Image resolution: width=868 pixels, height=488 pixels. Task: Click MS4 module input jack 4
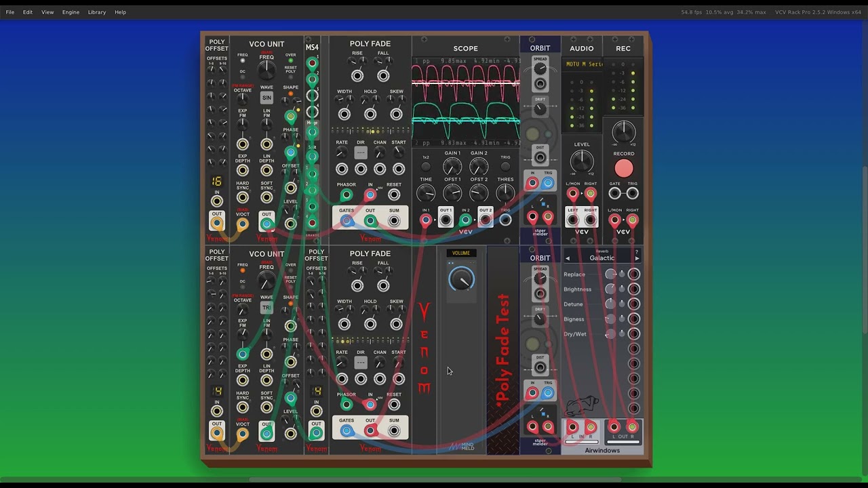coord(312,112)
